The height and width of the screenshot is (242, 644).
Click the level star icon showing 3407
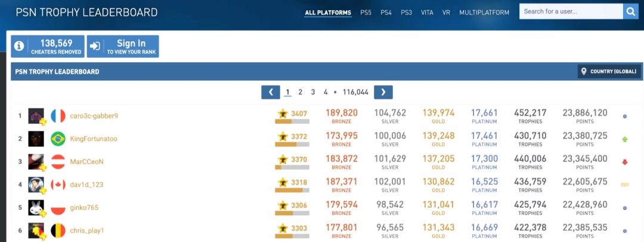coord(283,114)
